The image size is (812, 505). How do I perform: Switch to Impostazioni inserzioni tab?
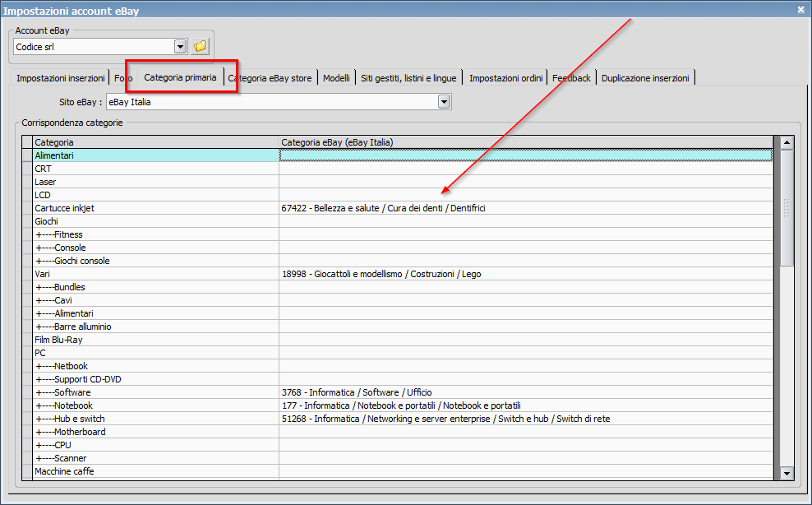pos(60,78)
